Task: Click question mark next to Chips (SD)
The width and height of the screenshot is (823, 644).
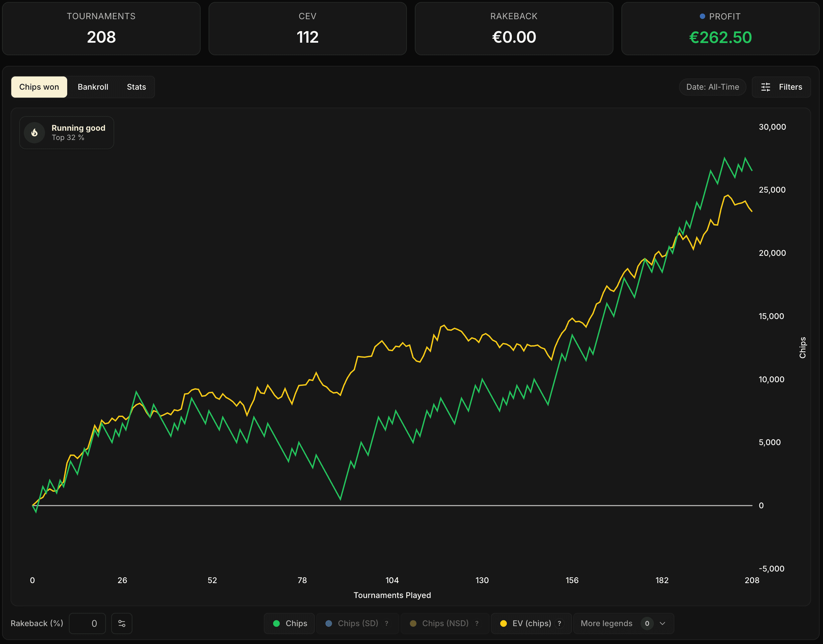Action: [x=387, y=623]
